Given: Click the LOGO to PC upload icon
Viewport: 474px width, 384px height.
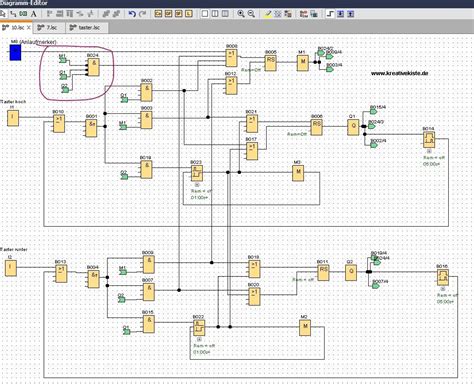Looking at the screenshot, I should click(351, 14).
